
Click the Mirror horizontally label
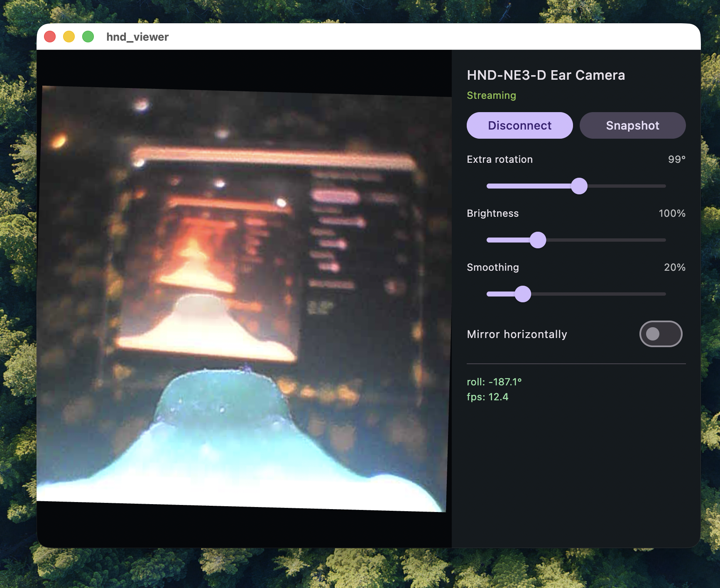tap(517, 334)
